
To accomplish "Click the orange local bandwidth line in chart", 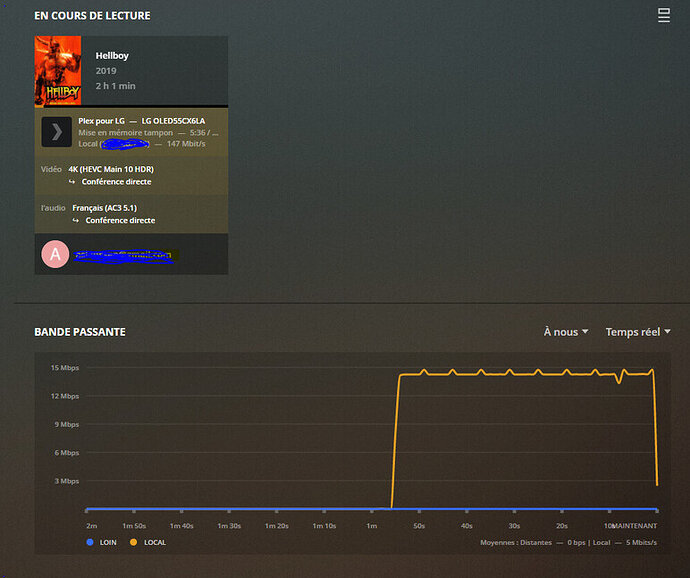I will pyautogui.click(x=524, y=374).
